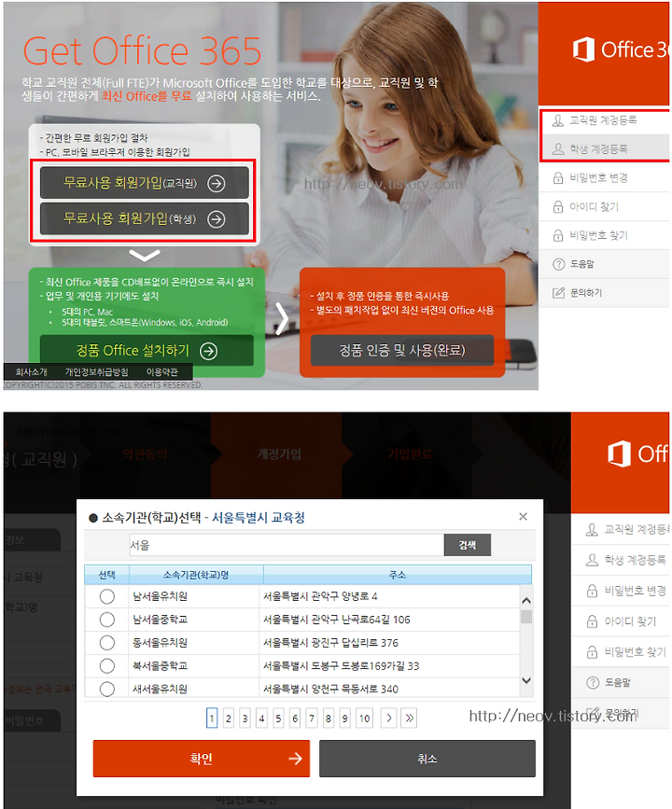Select radio button for 북서울중학교
The width and height of the screenshot is (672, 809).
106,665
